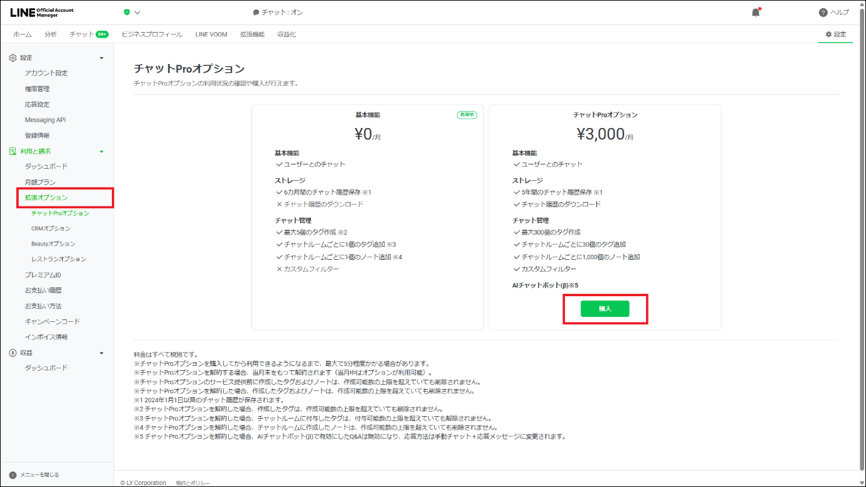Select 拡張オプション in the sidebar
The height and width of the screenshot is (487, 866).
pyautogui.click(x=46, y=197)
